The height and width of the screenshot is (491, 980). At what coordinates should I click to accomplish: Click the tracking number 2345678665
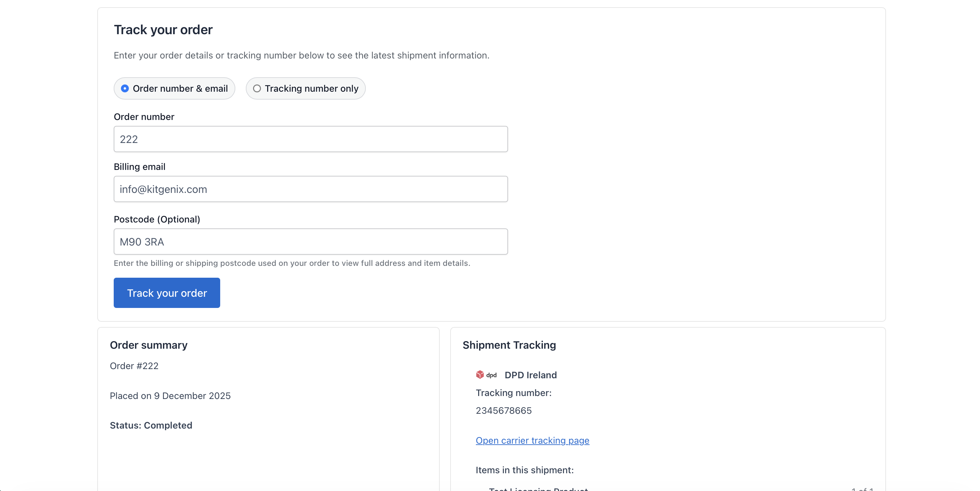[503, 411]
